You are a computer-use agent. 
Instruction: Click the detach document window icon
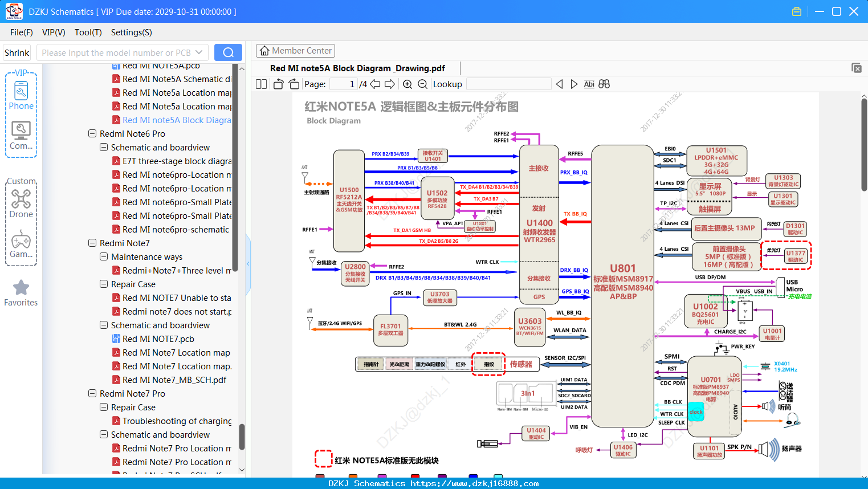click(856, 68)
